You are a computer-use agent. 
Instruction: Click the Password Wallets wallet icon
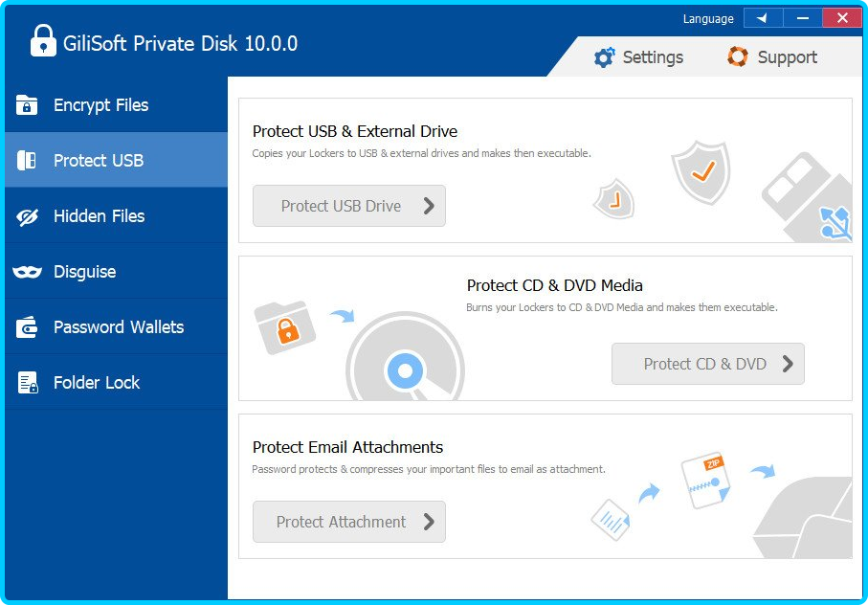27,327
